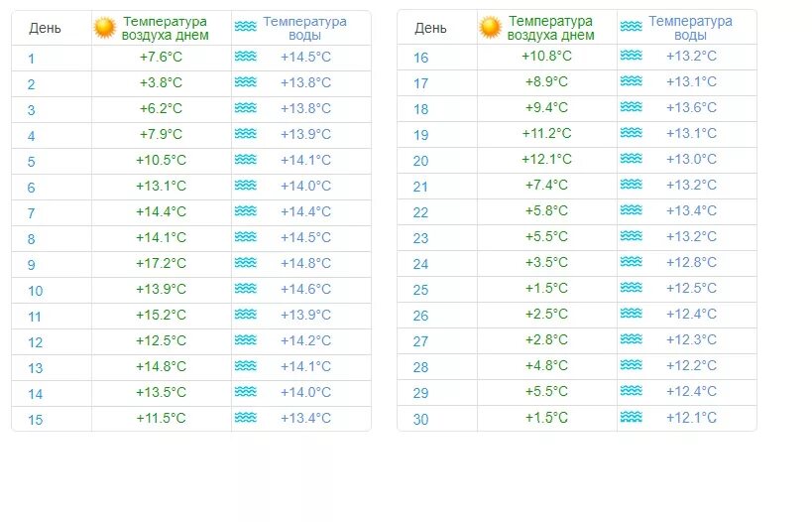Click the wave icon in left table header

(x=246, y=26)
